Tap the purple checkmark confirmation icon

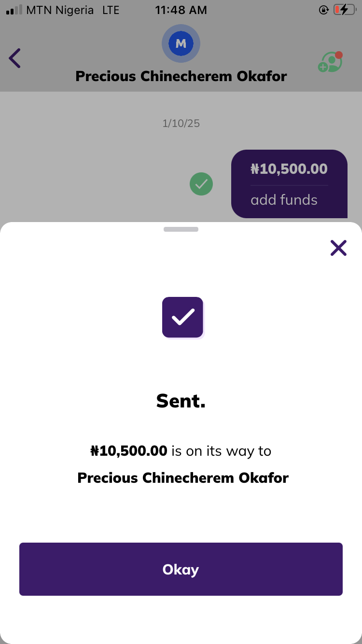(182, 317)
